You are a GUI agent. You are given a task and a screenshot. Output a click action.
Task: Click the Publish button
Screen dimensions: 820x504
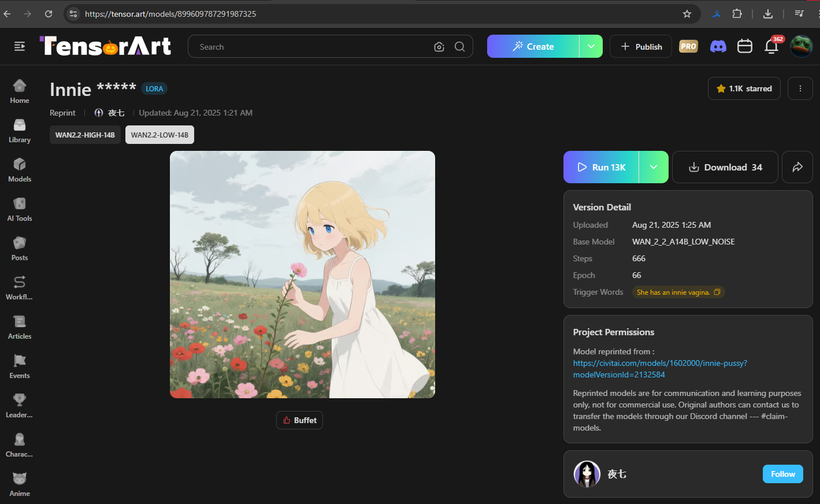(x=641, y=46)
